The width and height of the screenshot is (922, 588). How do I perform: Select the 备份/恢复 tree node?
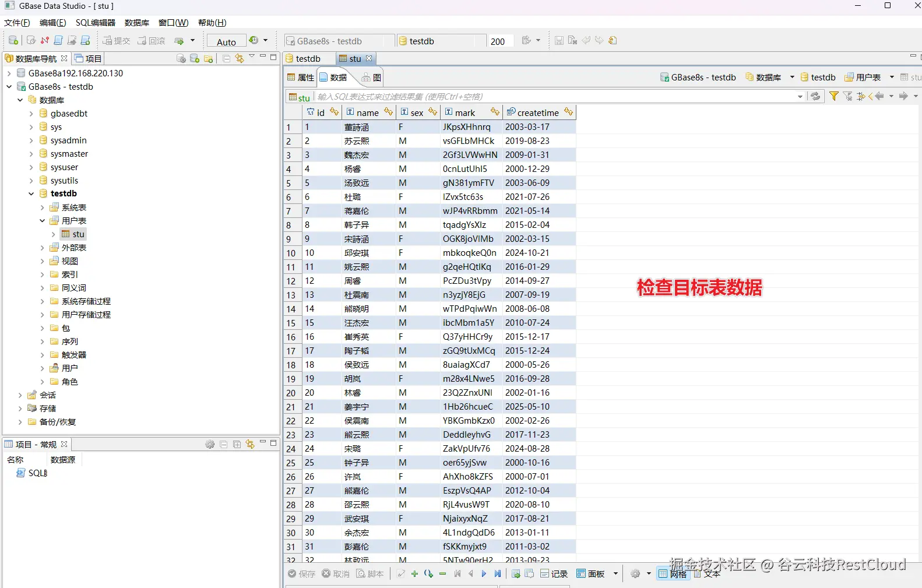click(x=51, y=422)
